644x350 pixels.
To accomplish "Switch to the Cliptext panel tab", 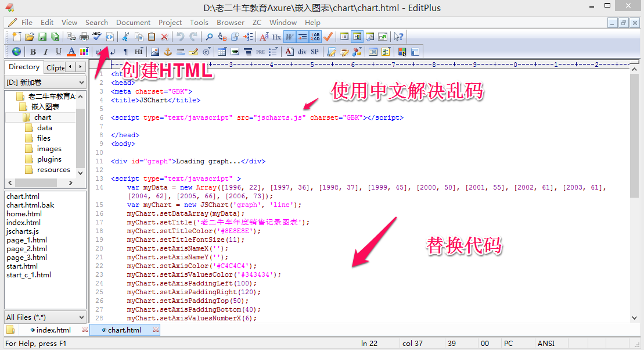I will (x=55, y=67).
